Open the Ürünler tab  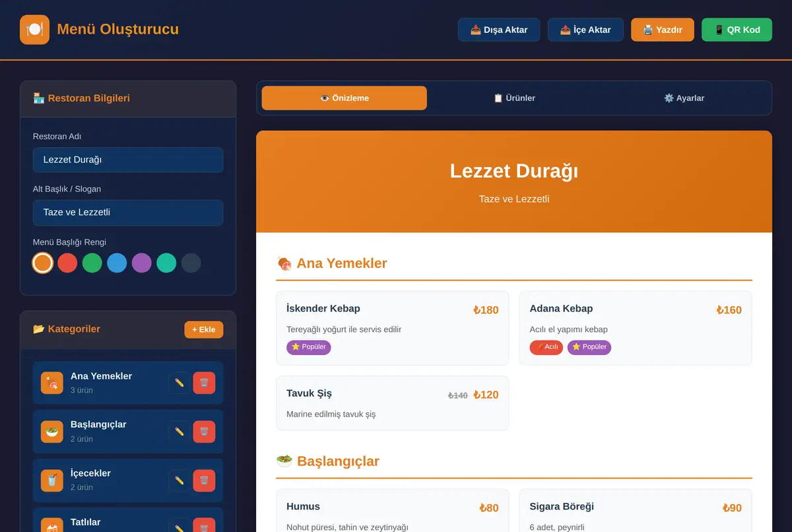click(514, 98)
